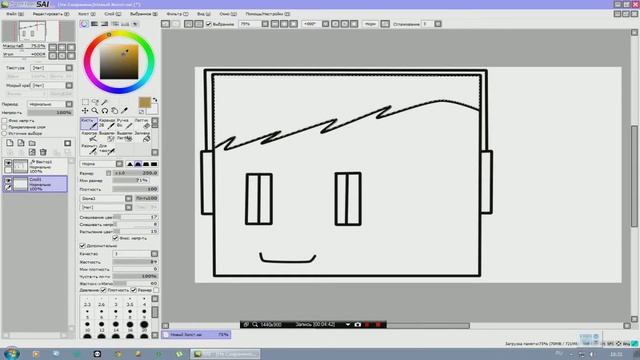Show the color wheel panel
This screenshot has width=640, height=360.
pyautogui.click(x=84, y=24)
